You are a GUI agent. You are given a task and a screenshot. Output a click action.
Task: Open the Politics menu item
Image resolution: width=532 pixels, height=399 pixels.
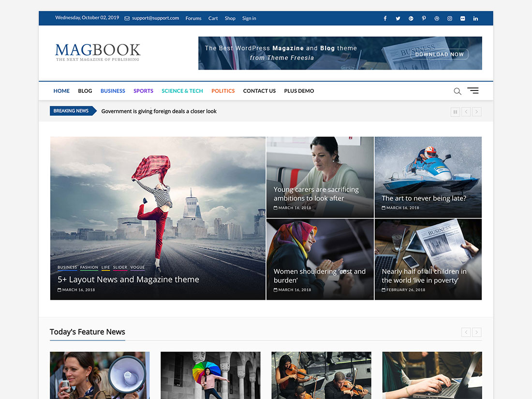click(x=223, y=91)
